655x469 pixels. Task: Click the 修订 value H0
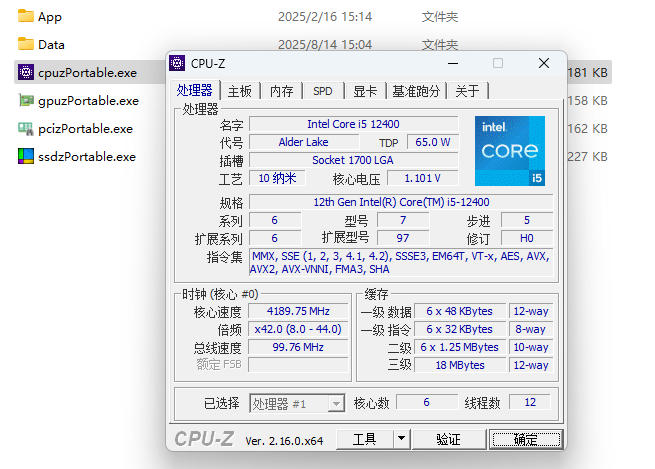(x=527, y=238)
